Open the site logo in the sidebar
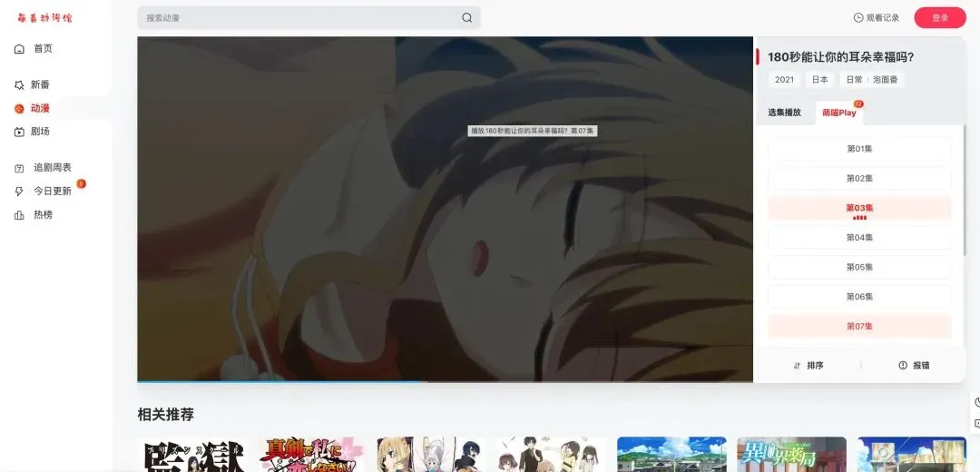This screenshot has height=472, width=980. click(44, 17)
